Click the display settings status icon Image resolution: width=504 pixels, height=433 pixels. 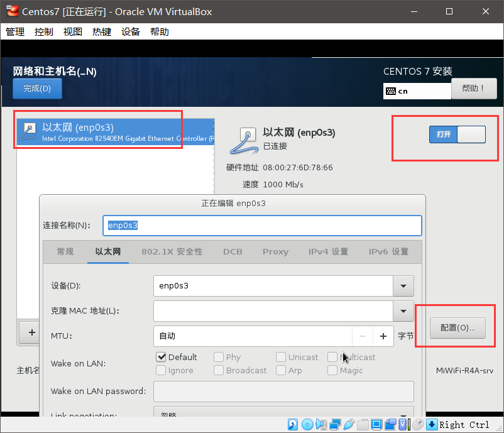(x=376, y=425)
